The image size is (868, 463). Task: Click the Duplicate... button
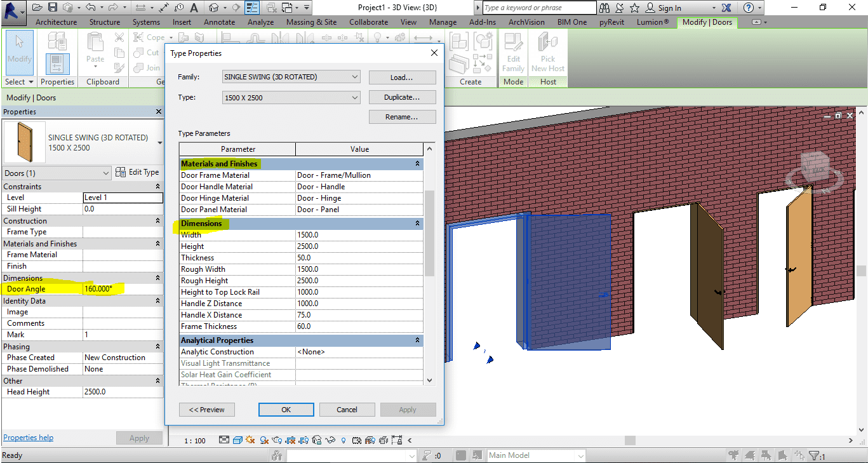tap(402, 98)
